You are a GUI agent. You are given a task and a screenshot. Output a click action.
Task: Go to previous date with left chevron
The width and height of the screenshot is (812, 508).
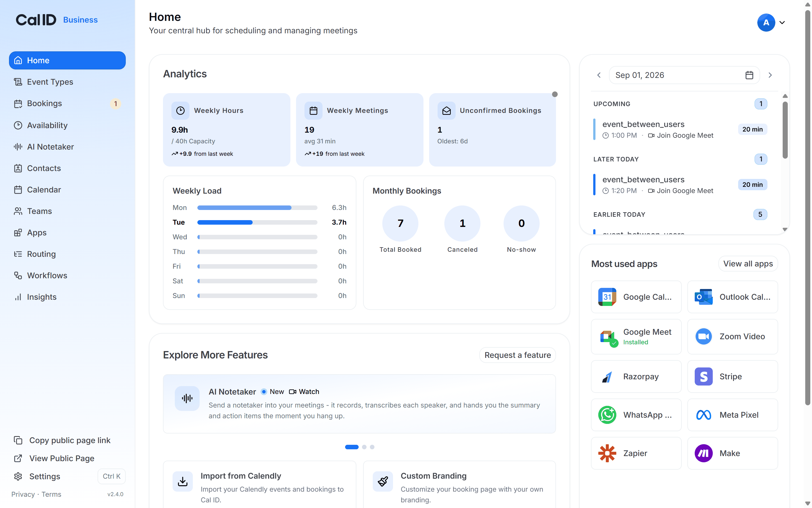click(599, 75)
